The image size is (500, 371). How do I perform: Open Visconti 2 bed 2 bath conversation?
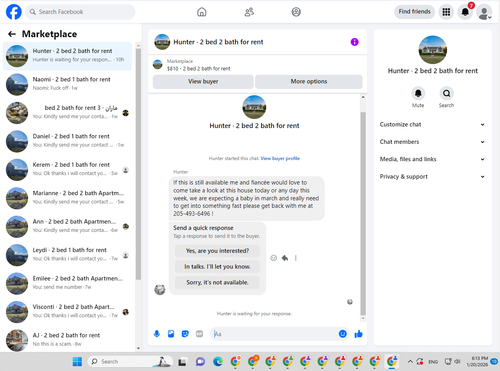click(x=67, y=312)
